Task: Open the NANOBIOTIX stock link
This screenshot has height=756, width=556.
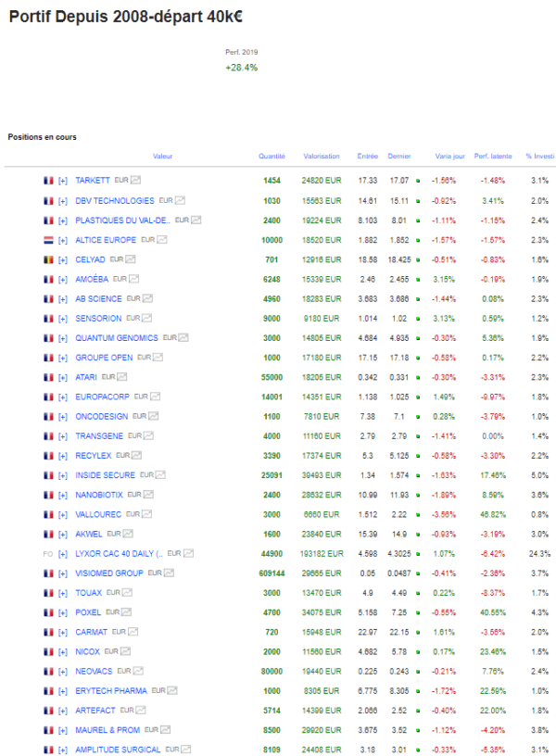Action: (99, 495)
